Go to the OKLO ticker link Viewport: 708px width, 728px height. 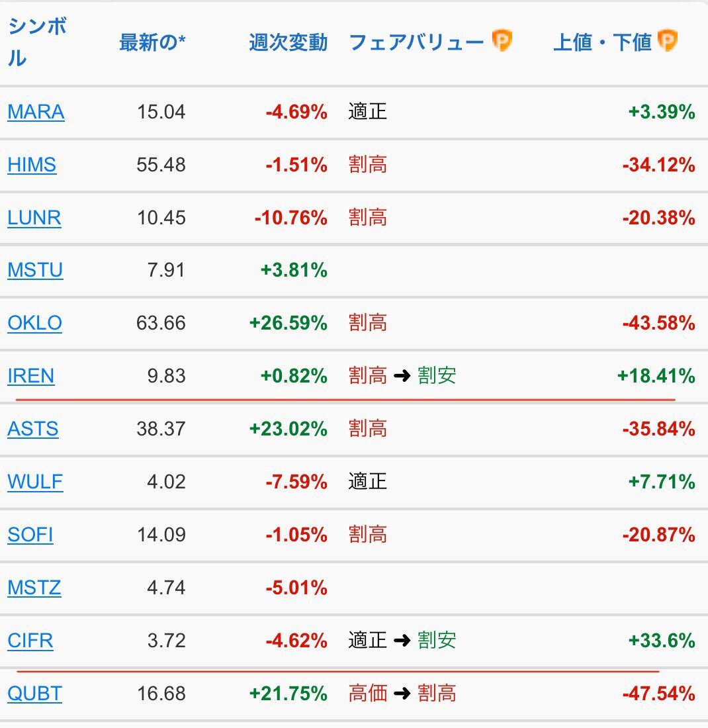tap(35, 323)
